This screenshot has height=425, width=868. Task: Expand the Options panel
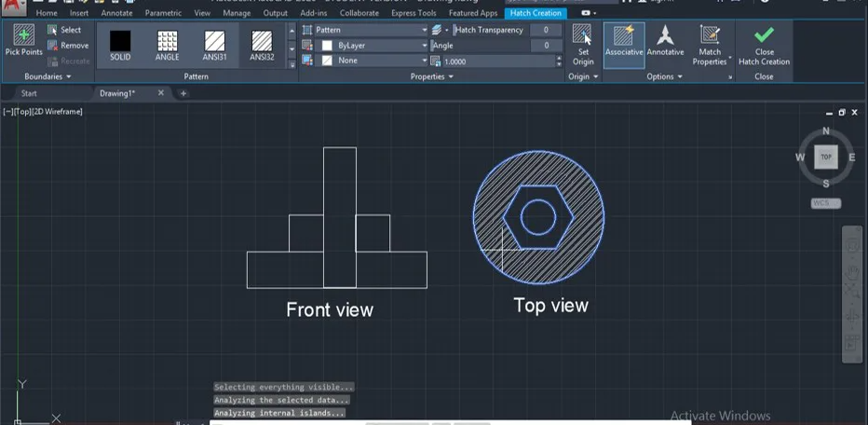[664, 76]
